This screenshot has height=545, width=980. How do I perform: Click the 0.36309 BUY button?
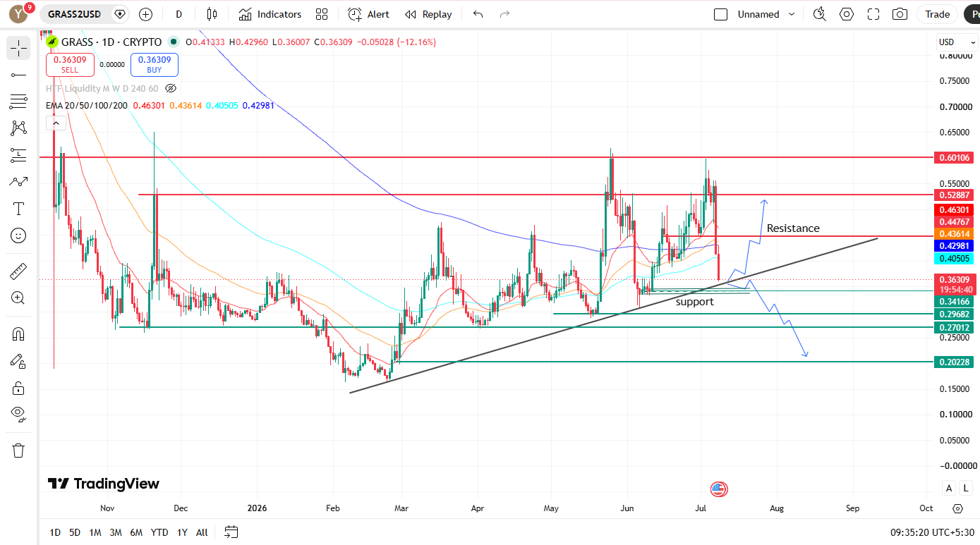155,65
